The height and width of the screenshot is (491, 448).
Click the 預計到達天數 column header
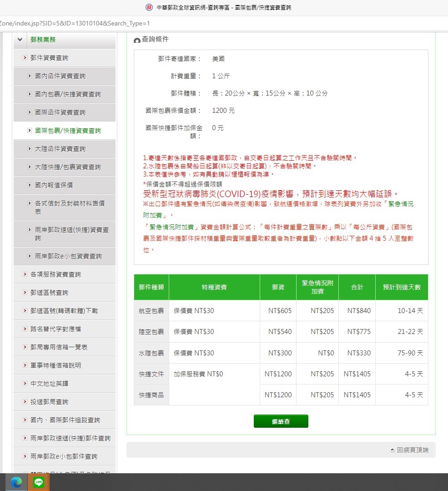[402, 287]
